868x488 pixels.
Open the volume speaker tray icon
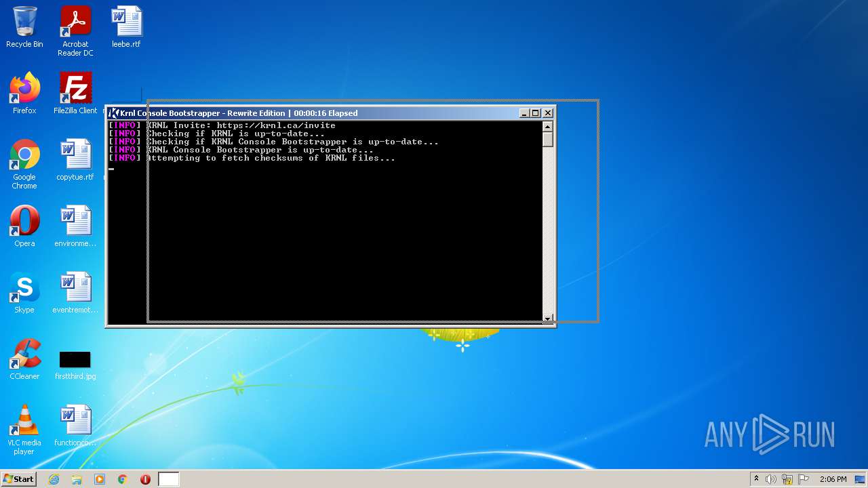pos(771,479)
